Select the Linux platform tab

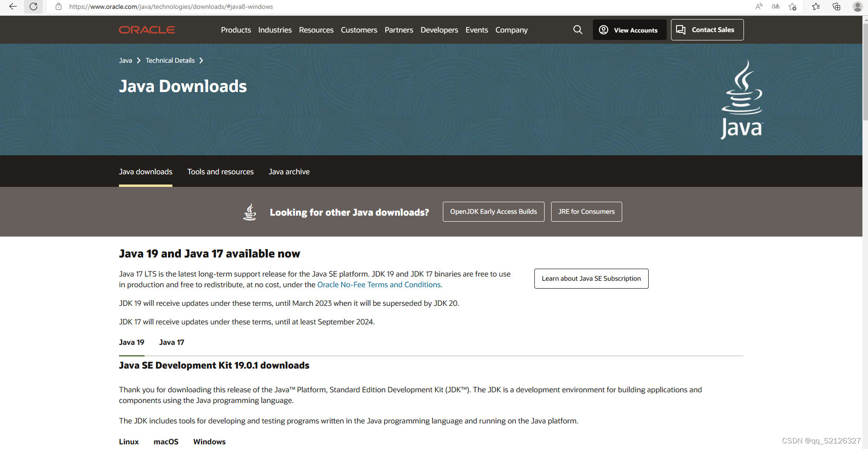[129, 442]
